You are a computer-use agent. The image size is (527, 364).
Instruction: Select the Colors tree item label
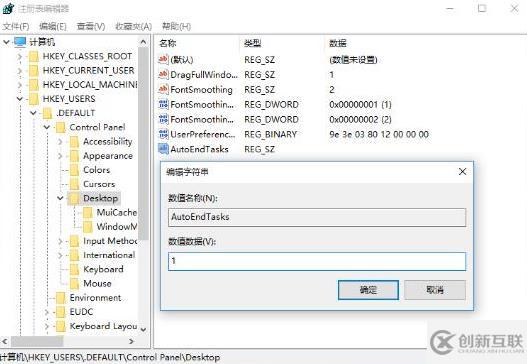click(96, 170)
